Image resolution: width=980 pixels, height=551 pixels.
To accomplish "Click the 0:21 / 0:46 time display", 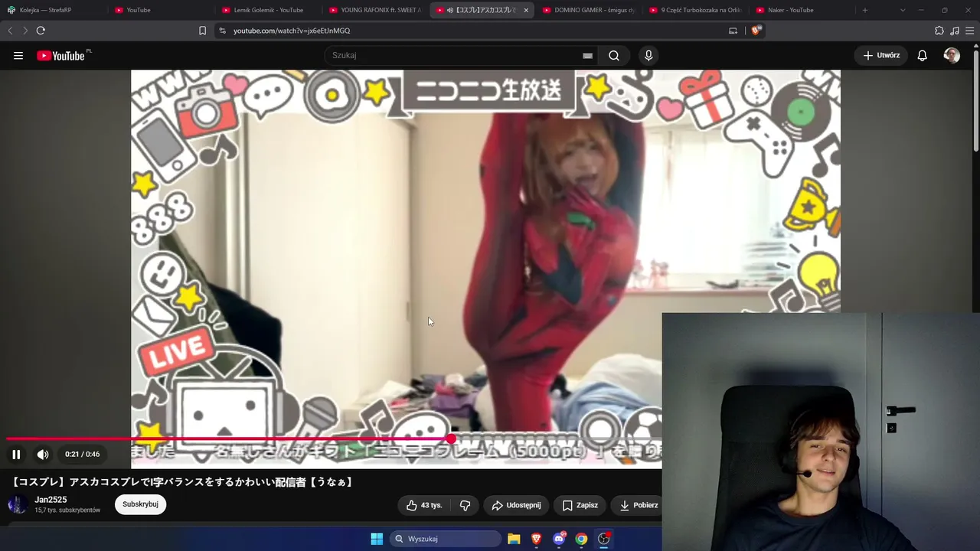I will 82,454.
